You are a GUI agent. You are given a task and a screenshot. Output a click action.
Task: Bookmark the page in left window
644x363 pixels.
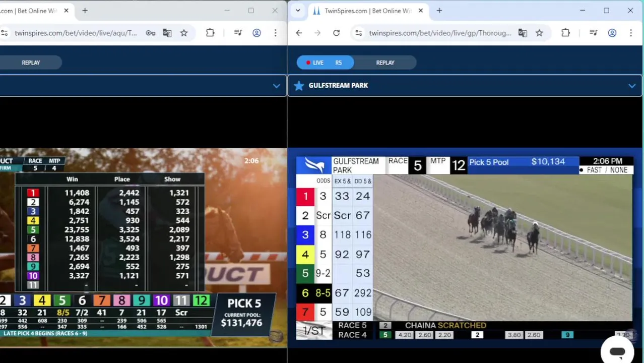(x=184, y=33)
